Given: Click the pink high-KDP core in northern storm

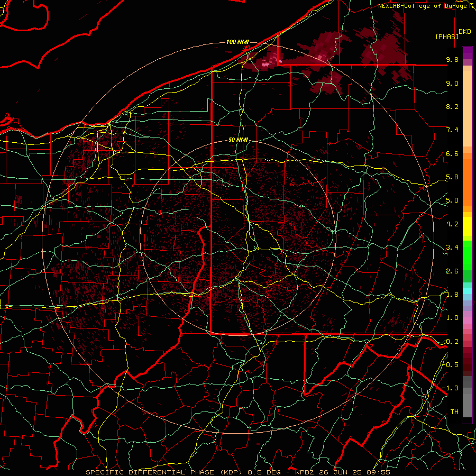Looking at the screenshot, I should pyautogui.click(x=266, y=64).
